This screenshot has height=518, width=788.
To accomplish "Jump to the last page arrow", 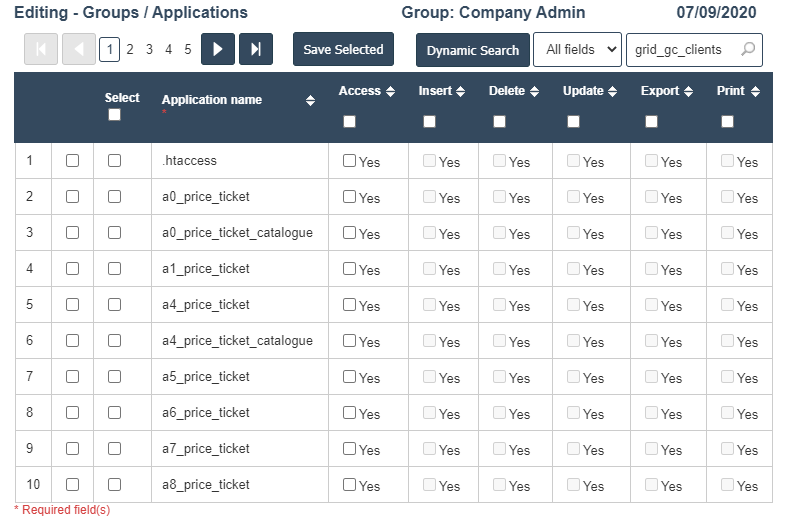I will 256,49.
